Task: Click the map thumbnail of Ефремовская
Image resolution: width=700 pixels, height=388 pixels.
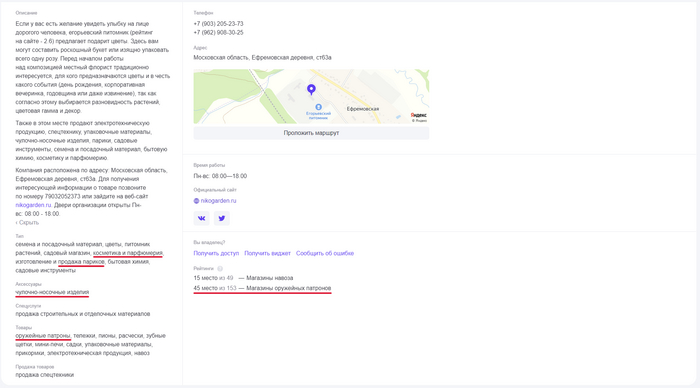Action: click(x=311, y=96)
